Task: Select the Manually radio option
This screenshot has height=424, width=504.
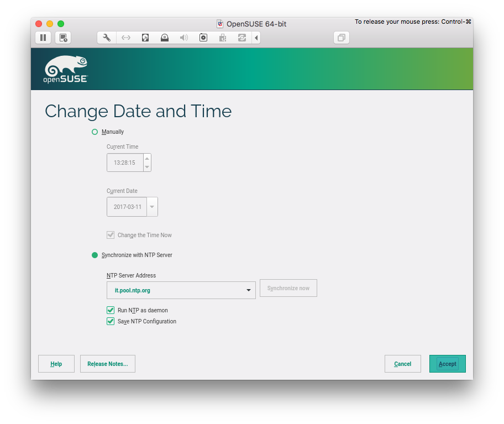Action: click(x=95, y=132)
